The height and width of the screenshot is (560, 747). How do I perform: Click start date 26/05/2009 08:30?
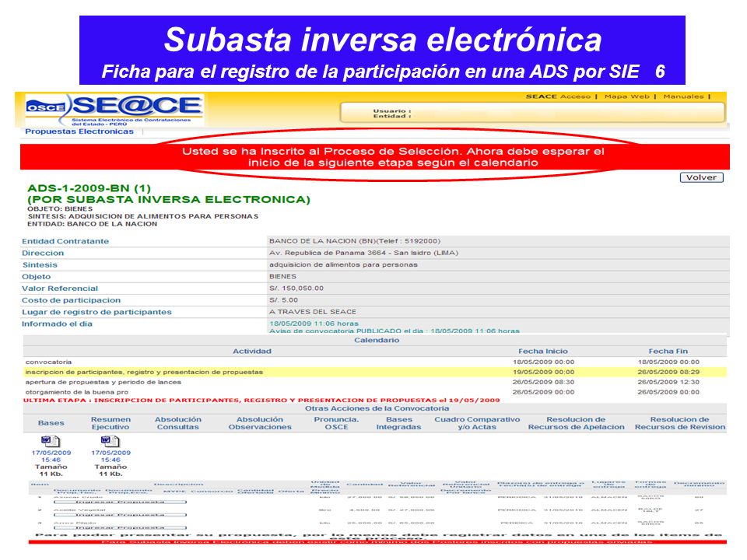click(x=544, y=382)
